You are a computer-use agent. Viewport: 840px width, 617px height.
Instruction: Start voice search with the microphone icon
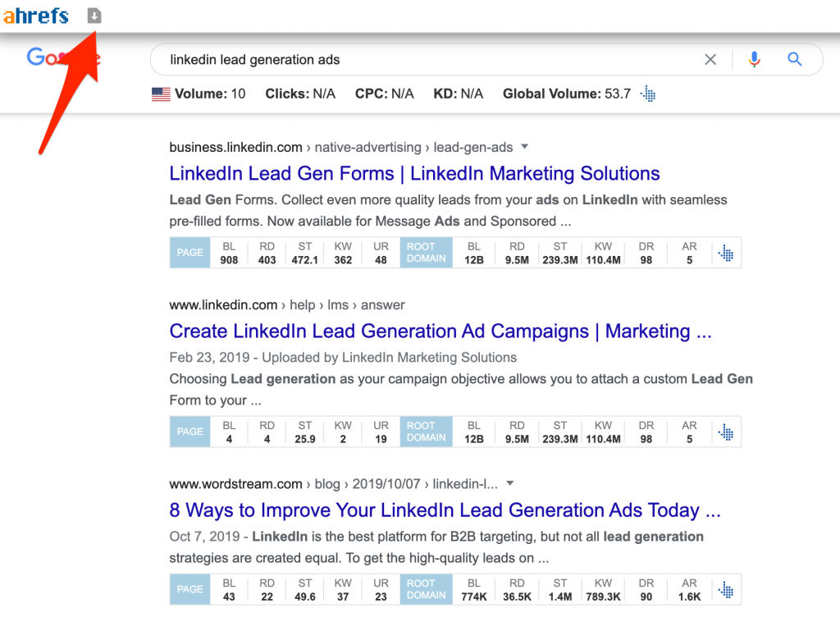(755, 59)
